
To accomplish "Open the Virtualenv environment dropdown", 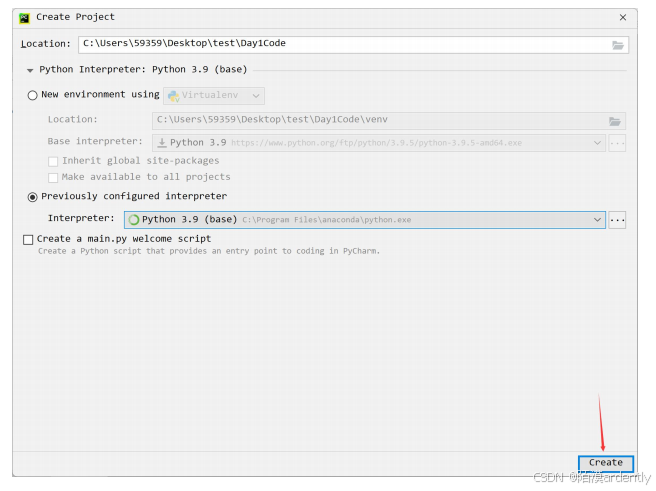I will click(214, 96).
